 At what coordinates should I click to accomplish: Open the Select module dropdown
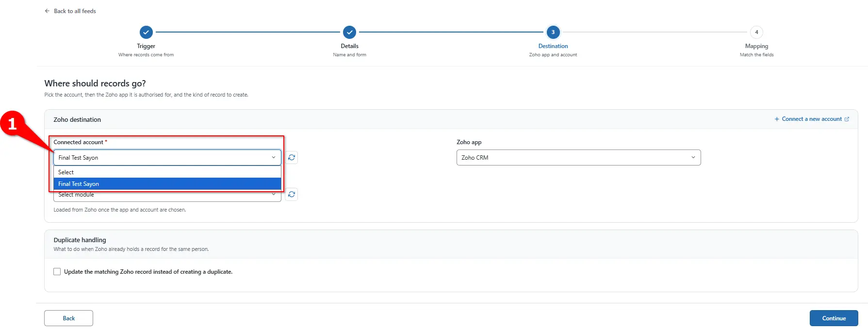[167, 196]
